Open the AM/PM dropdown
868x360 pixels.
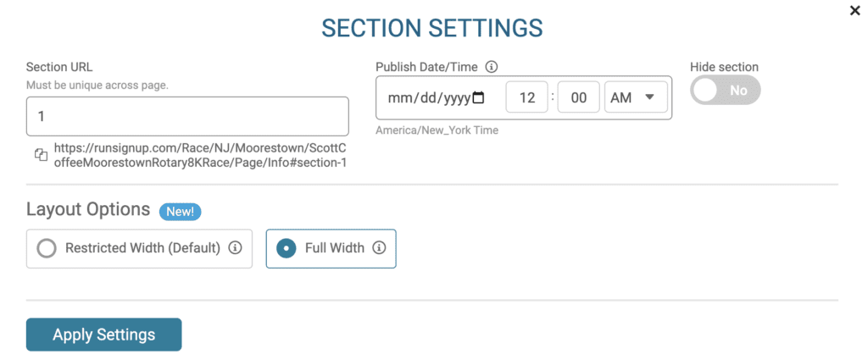coord(636,97)
